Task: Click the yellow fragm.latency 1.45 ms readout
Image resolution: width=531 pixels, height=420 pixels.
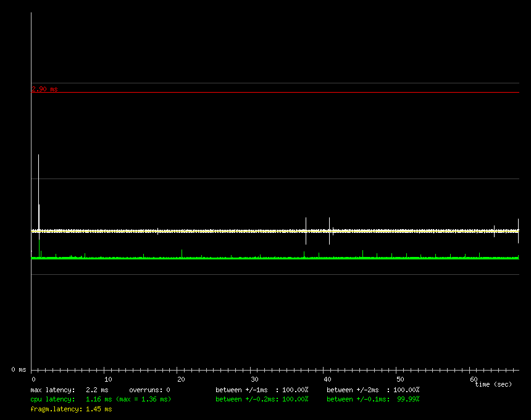Action: coord(71,409)
